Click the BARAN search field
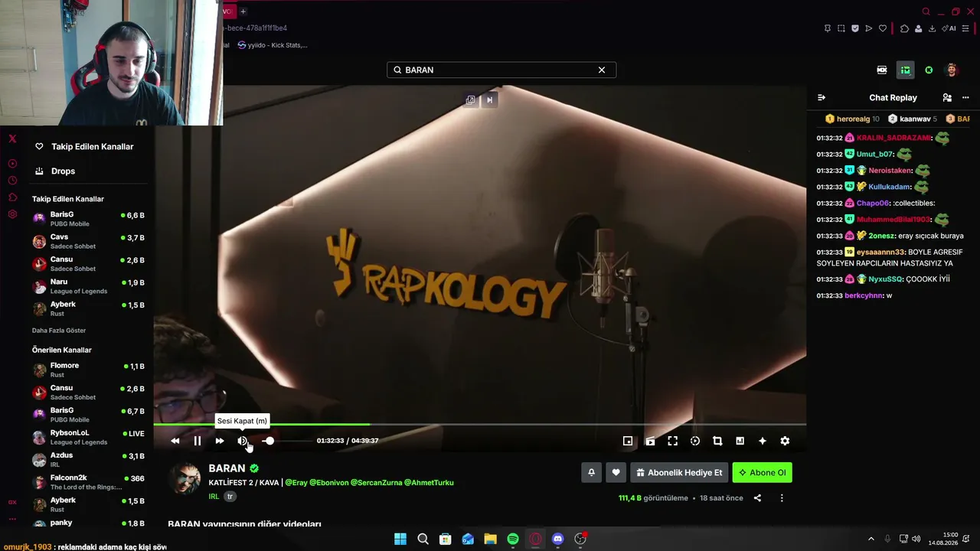Image resolution: width=980 pixels, height=551 pixels. pos(501,70)
